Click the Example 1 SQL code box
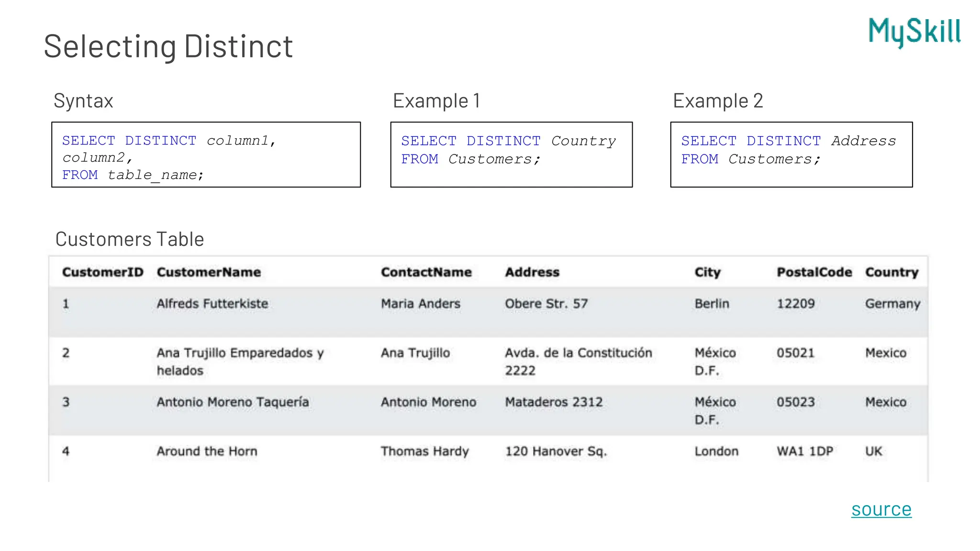The width and height of the screenshot is (980, 551). coord(511,154)
